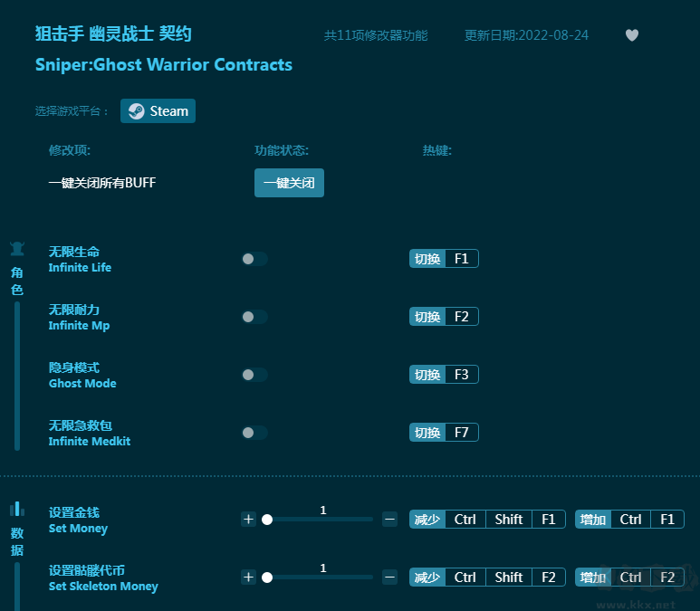Click the 设置金钱 Set Money label

[78, 520]
